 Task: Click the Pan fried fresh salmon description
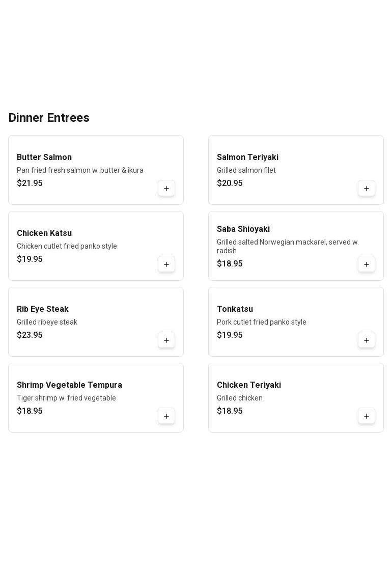(x=80, y=170)
